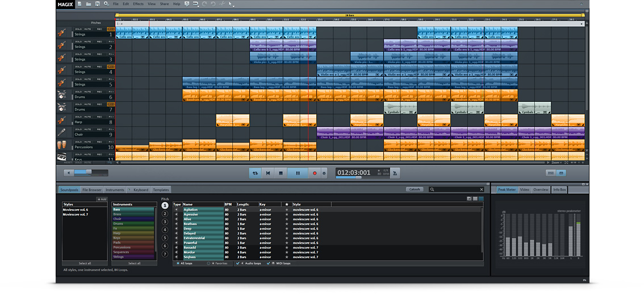Screen dimensions: 644x298
Task: Select pitch number 3 button
Action: click(x=165, y=222)
